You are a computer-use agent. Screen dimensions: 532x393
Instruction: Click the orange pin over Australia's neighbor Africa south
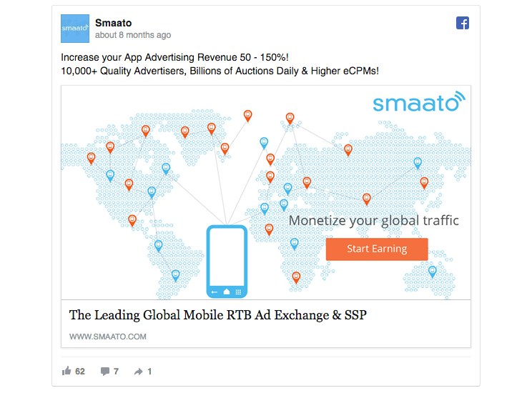tap(296, 277)
